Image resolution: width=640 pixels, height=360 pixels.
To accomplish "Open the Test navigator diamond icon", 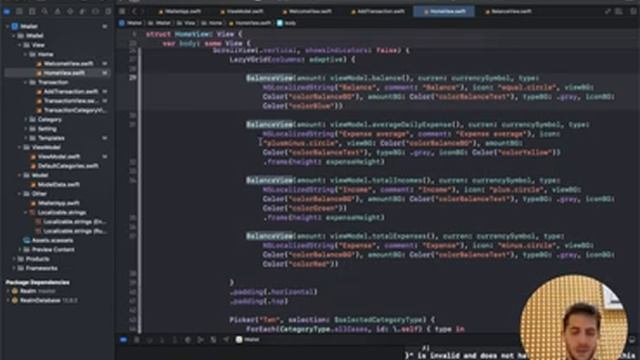I will [70, 11].
